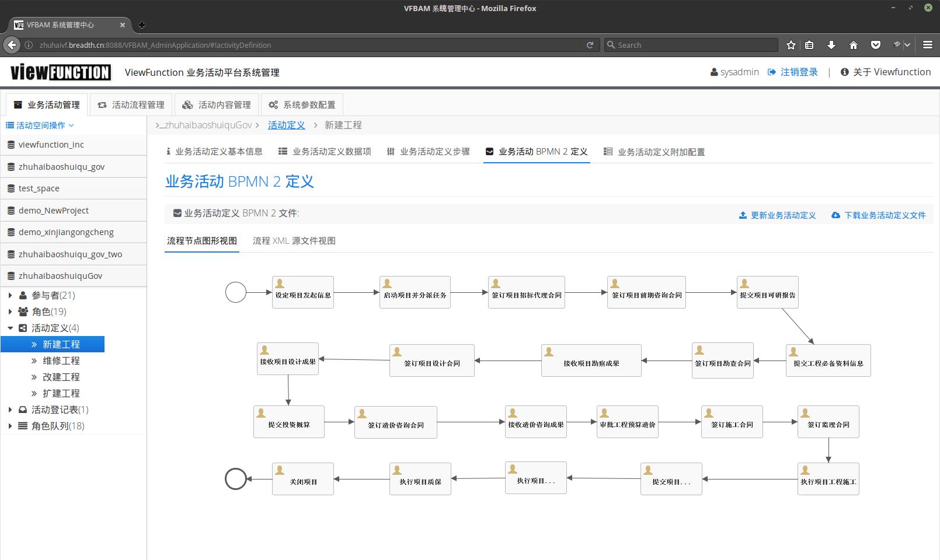Expand the 角色(19) tree node

(10, 311)
